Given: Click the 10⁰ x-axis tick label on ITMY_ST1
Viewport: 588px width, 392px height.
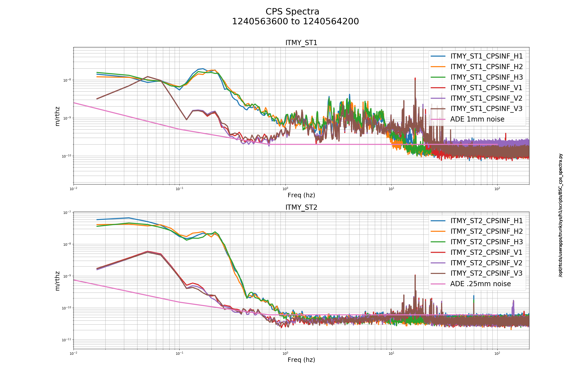Looking at the screenshot, I should [285, 189].
